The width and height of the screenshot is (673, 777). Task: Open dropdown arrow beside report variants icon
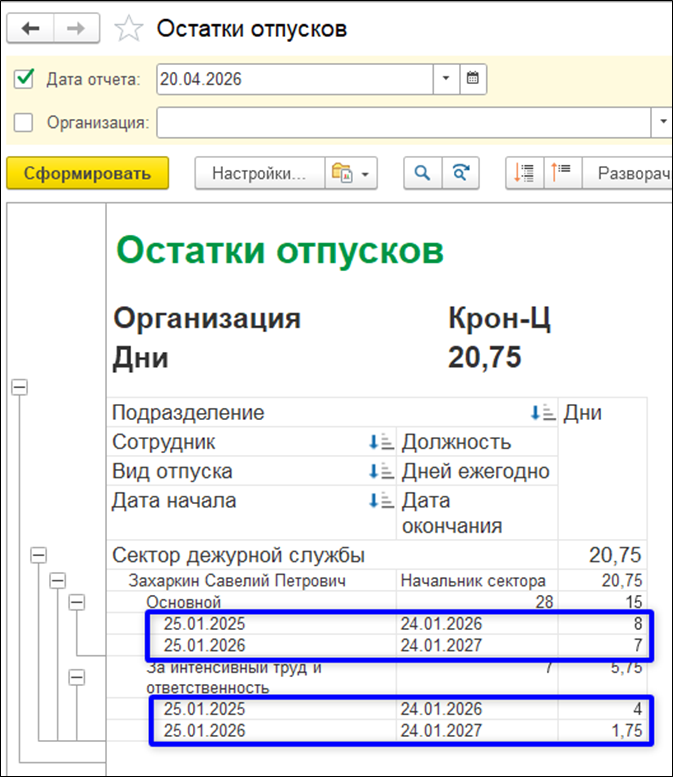[365, 174]
